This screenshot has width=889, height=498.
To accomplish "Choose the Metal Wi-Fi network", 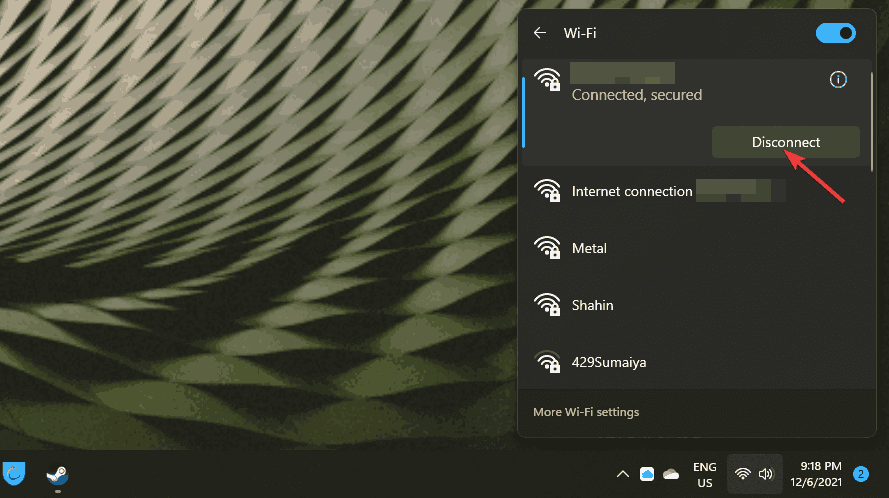I will point(698,248).
